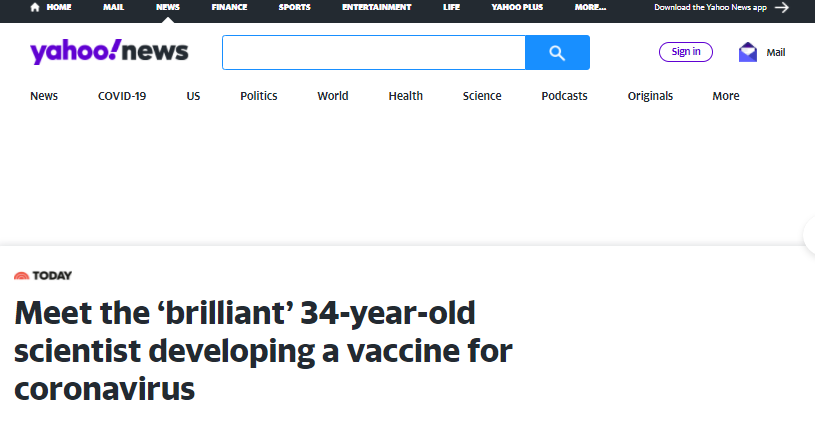Go to the Originals section tab

pyautogui.click(x=650, y=96)
